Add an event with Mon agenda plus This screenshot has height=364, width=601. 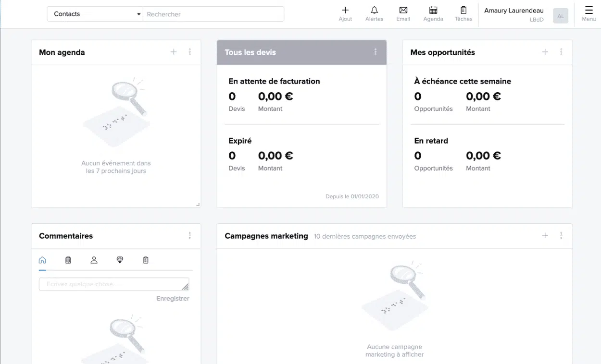(174, 52)
